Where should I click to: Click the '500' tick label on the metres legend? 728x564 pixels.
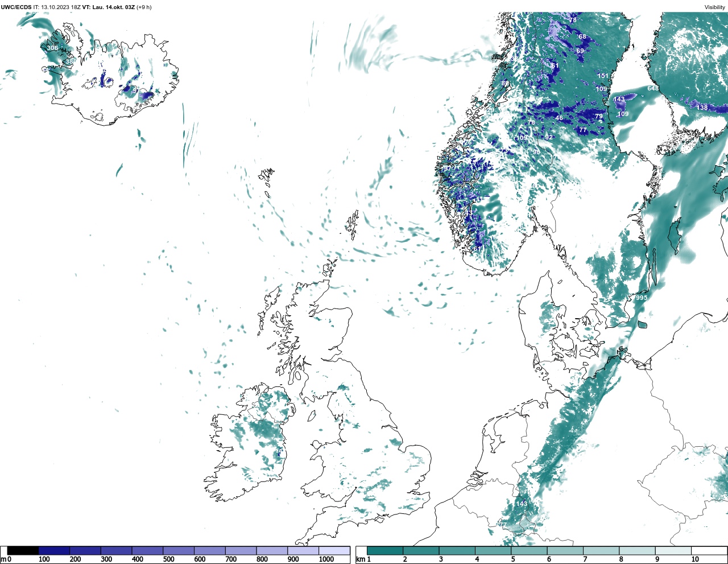tap(168, 559)
